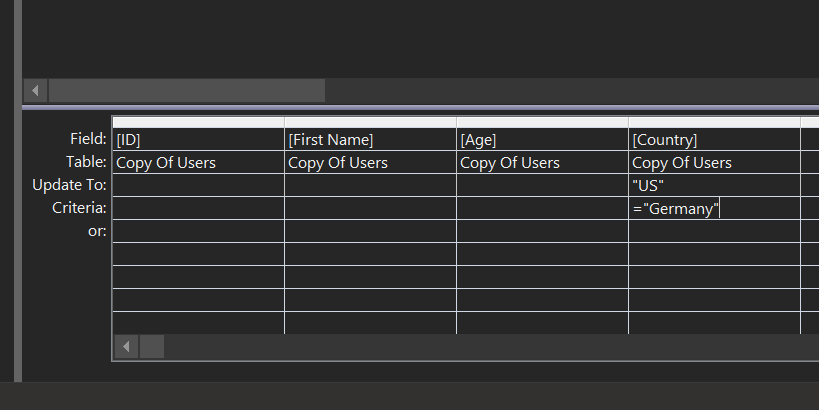Image resolution: width=819 pixels, height=410 pixels.
Task: Click the upper pane left scroll arrow
Action: [x=36, y=91]
